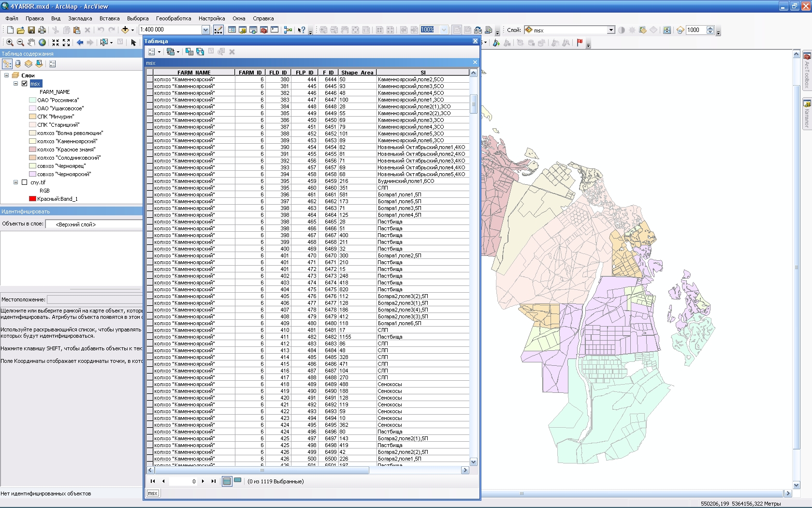Select the first table row selector box

click(150, 79)
